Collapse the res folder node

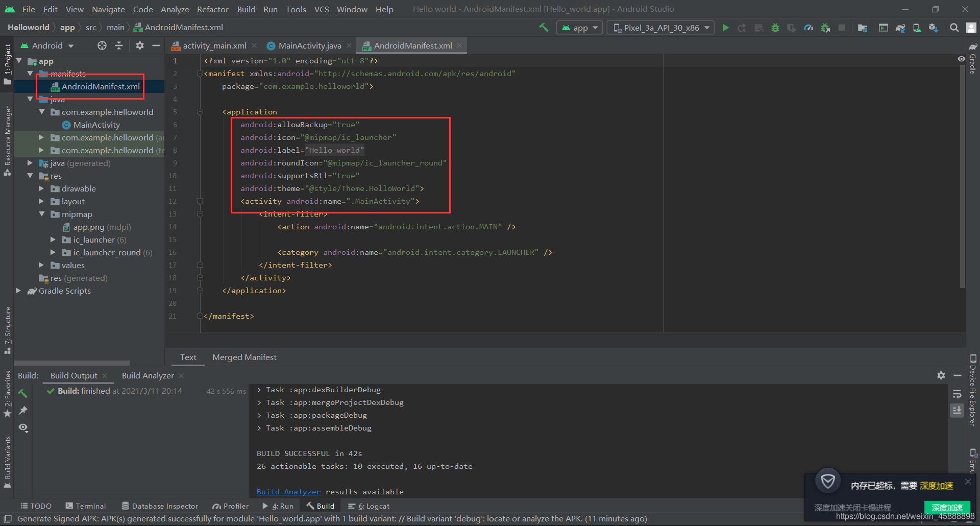click(x=31, y=176)
